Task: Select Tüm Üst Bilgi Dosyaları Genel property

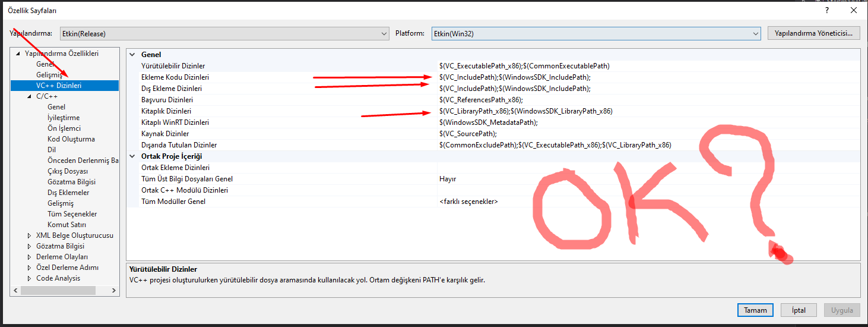Action: point(187,179)
